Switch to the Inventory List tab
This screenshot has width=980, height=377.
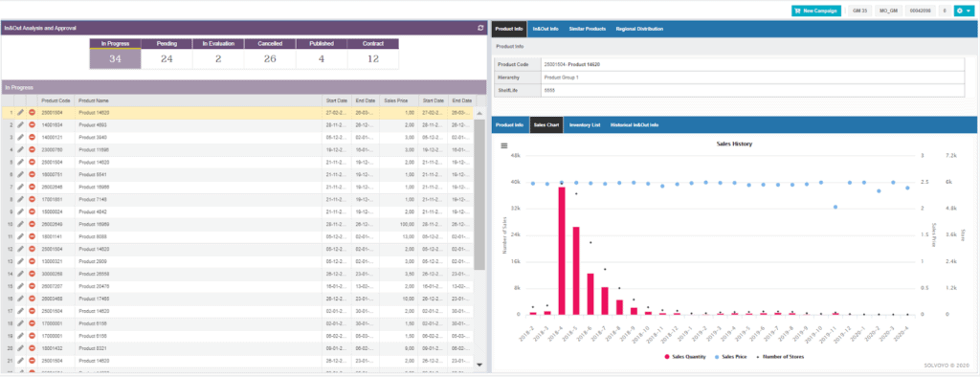pos(585,125)
